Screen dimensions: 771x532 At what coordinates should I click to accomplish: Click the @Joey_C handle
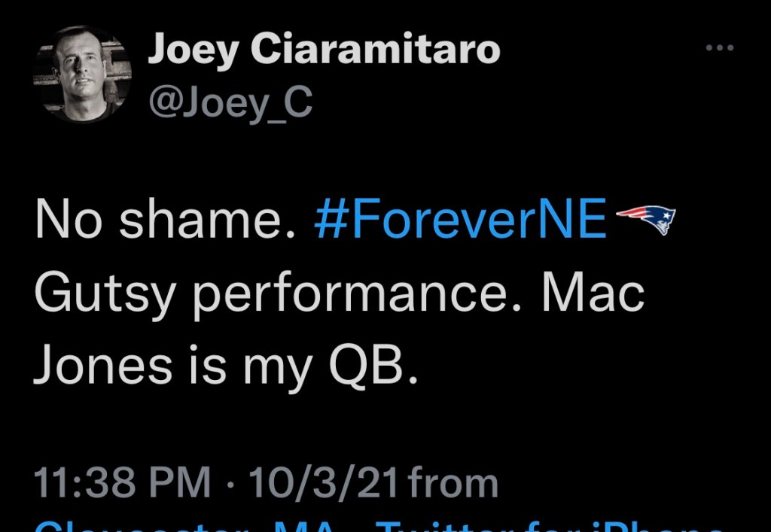click(x=230, y=103)
